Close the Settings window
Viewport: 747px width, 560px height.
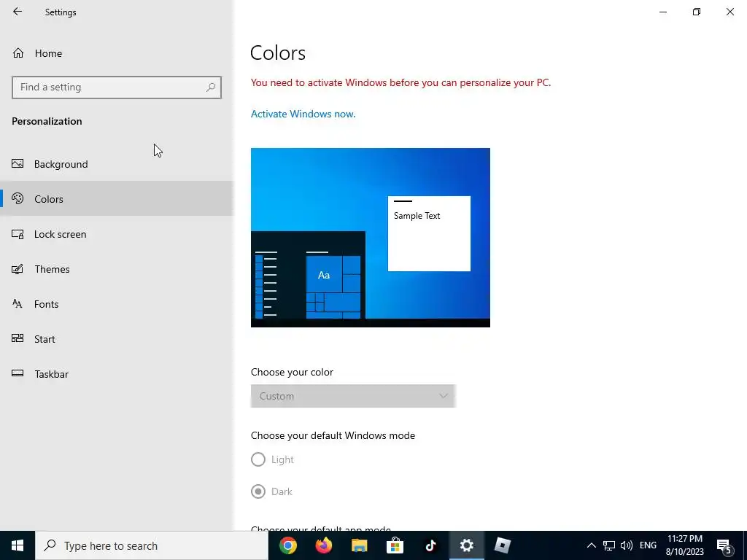(x=729, y=12)
